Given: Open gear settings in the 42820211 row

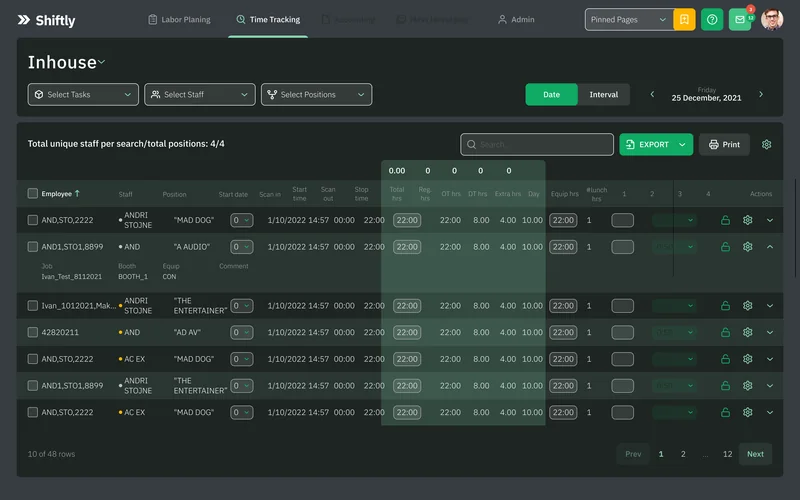Looking at the screenshot, I should click(x=747, y=332).
